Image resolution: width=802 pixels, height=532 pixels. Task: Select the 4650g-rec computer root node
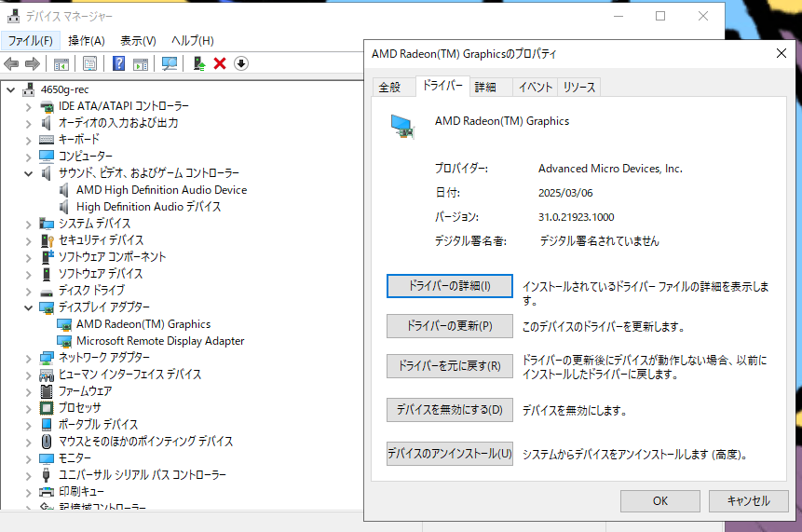65,89
